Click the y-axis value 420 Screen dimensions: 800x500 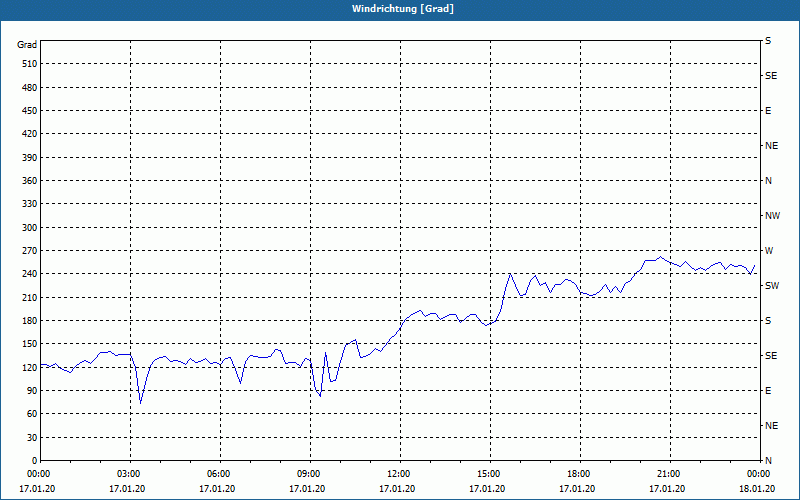[30, 134]
